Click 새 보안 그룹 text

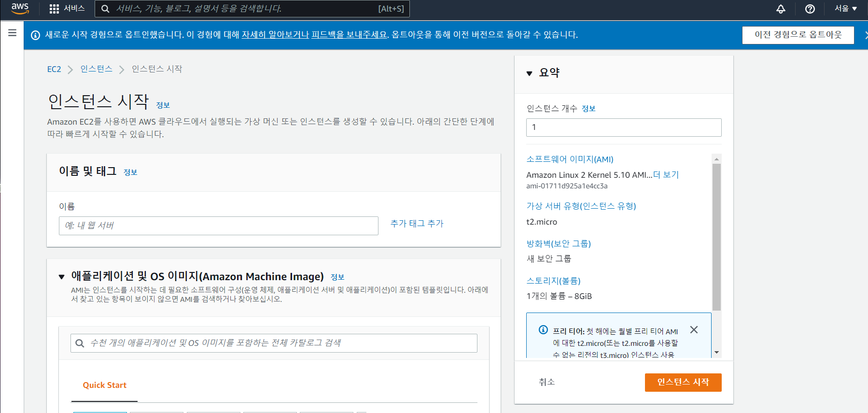pos(549,259)
